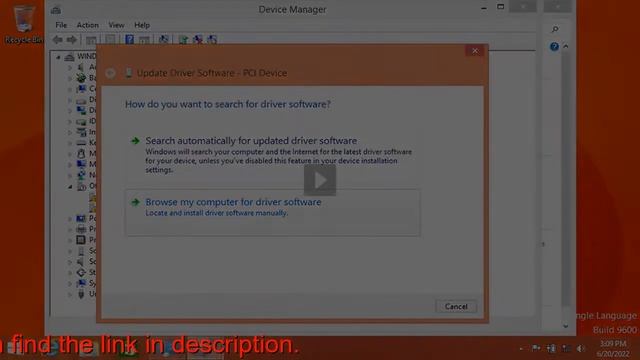Click the video play button overlay
Image resolution: width=640 pixels, height=360 pixels.
(320, 180)
